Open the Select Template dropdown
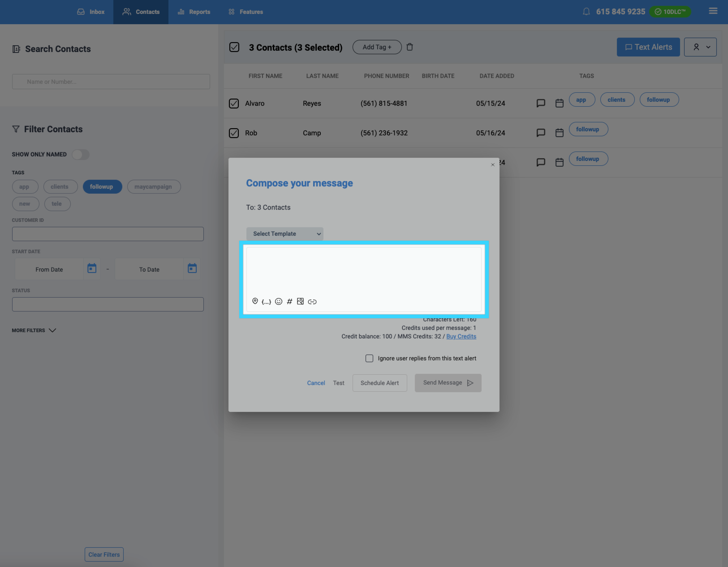This screenshot has width=728, height=567. [x=284, y=234]
